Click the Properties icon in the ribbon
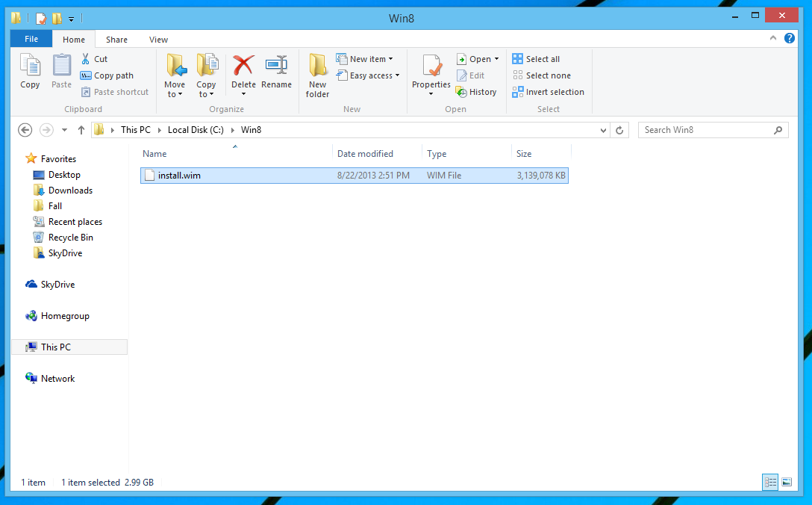This screenshot has height=505, width=812. (x=431, y=66)
